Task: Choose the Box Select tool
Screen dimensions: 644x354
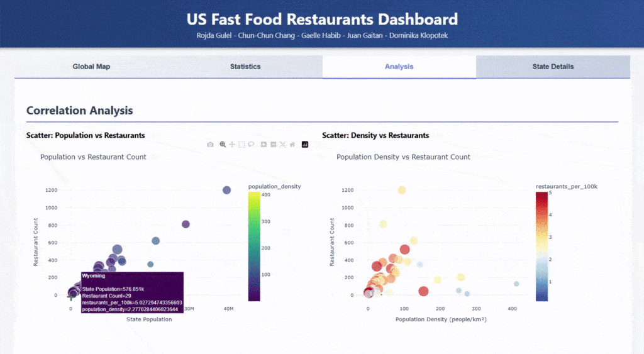Action: click(x=241, y=145)
